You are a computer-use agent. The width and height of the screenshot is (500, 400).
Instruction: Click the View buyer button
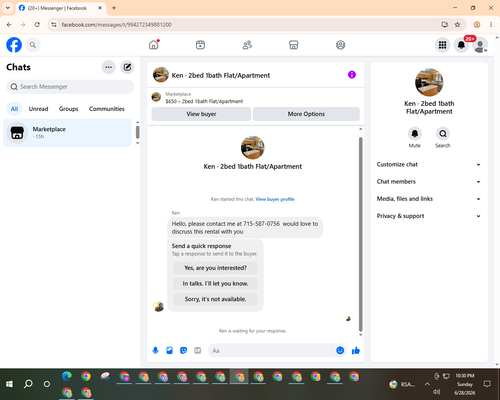201,114
